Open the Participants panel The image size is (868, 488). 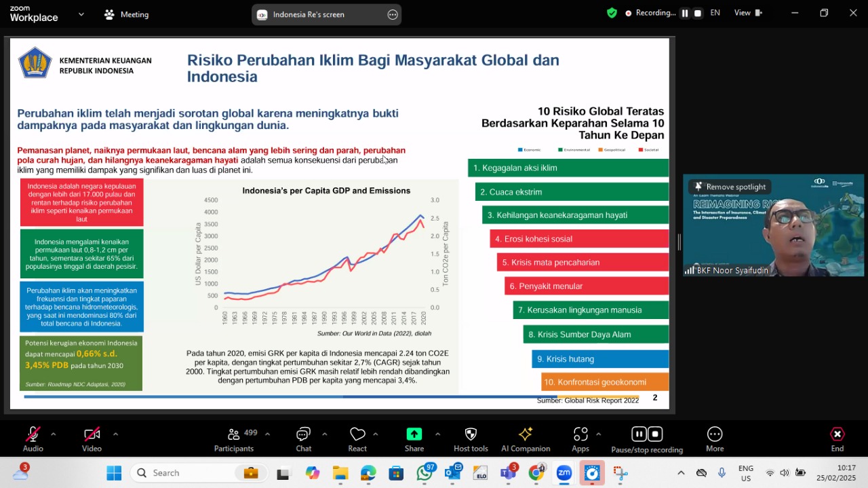[234, 434]
